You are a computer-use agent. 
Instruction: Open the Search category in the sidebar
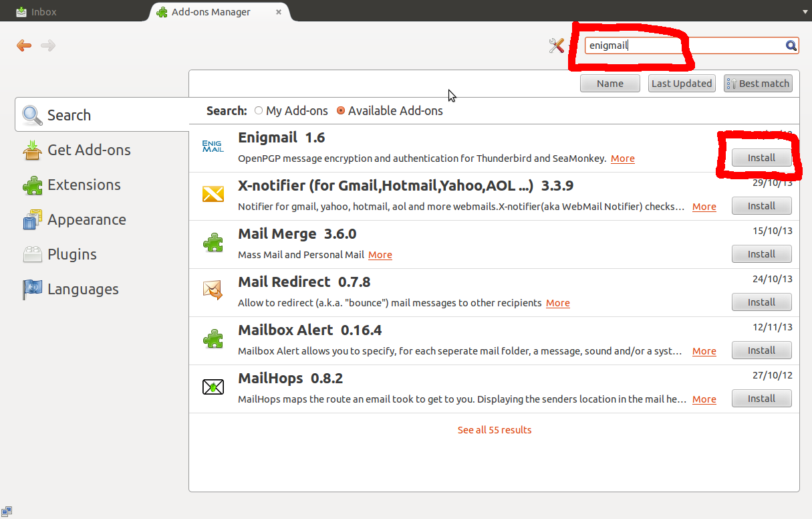pos(102,115)
